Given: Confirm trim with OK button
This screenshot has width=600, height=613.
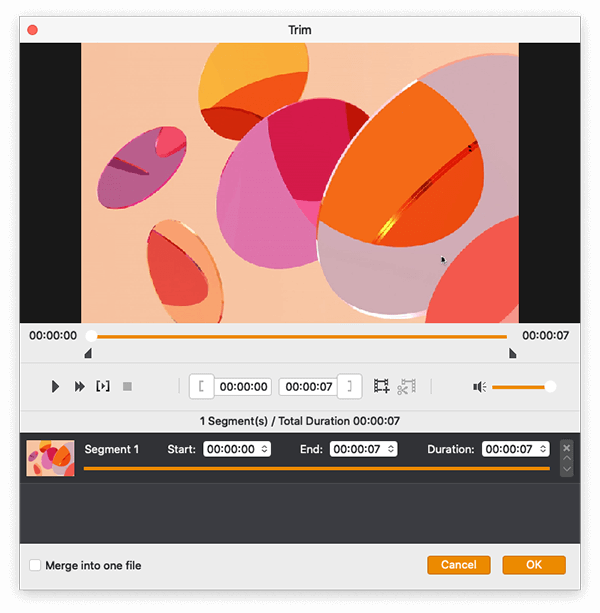Looking at the screenshot, I should 534,565.
